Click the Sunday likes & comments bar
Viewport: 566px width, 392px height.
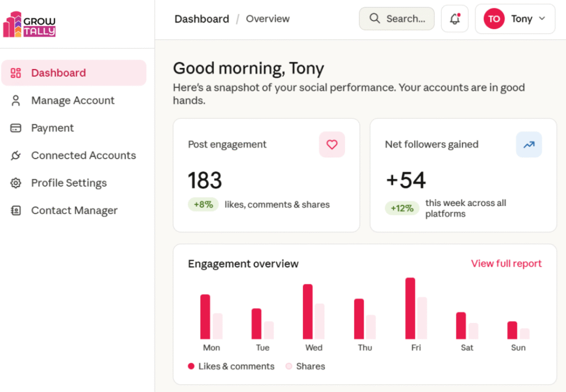click(512, 330)
